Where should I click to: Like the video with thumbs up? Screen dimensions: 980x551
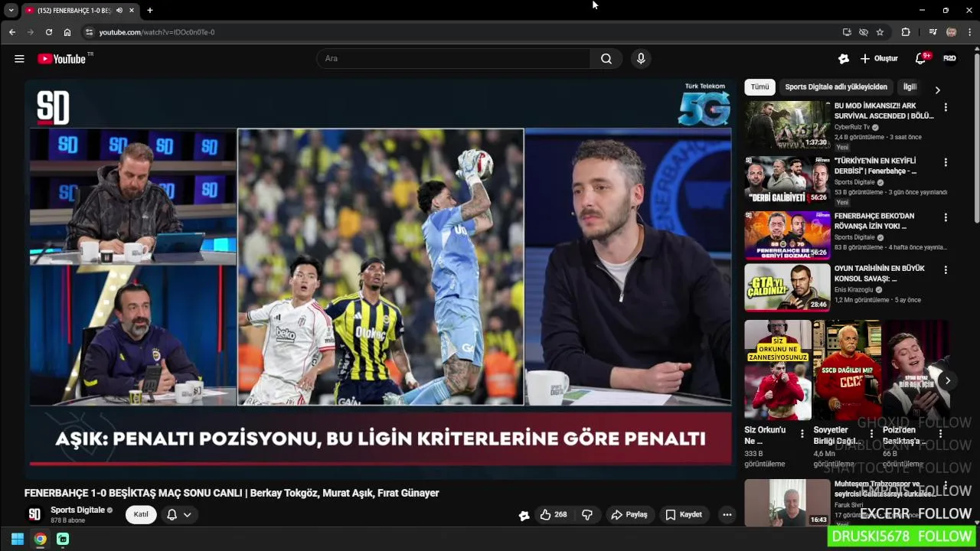coord(553,515)
